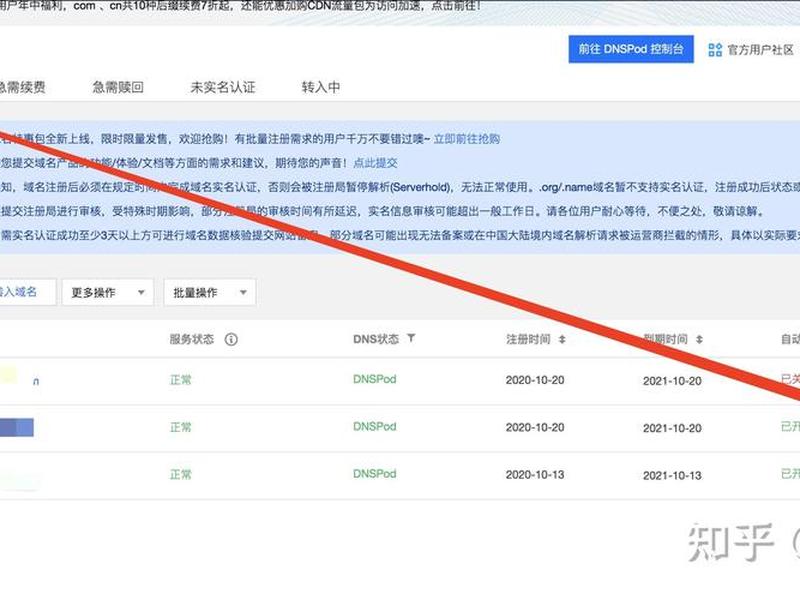This screenshot has height=600, width=800.
Task: Click DNSPod in row expiring 2021-10-13
Action: 374,474
